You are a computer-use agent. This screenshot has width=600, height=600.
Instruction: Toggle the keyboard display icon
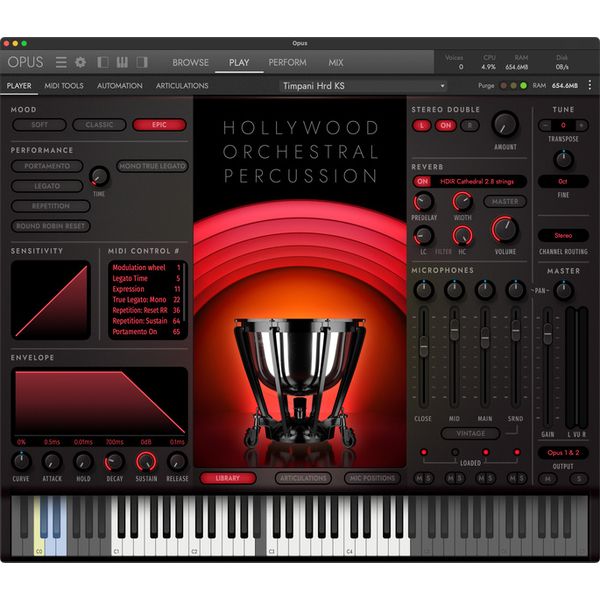[x=122, y=62]
